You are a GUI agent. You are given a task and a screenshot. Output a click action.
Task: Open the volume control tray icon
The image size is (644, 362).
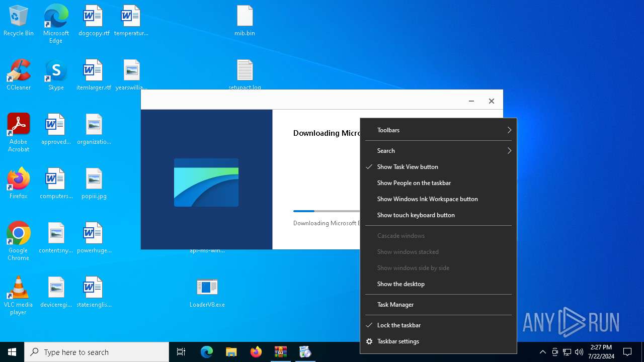coord(579,352)
